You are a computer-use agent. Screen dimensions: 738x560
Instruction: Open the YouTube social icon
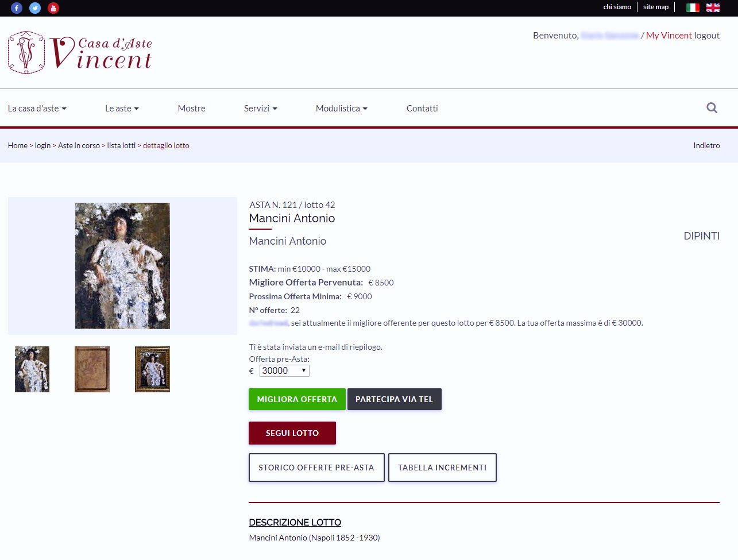[x=53, y=8]
